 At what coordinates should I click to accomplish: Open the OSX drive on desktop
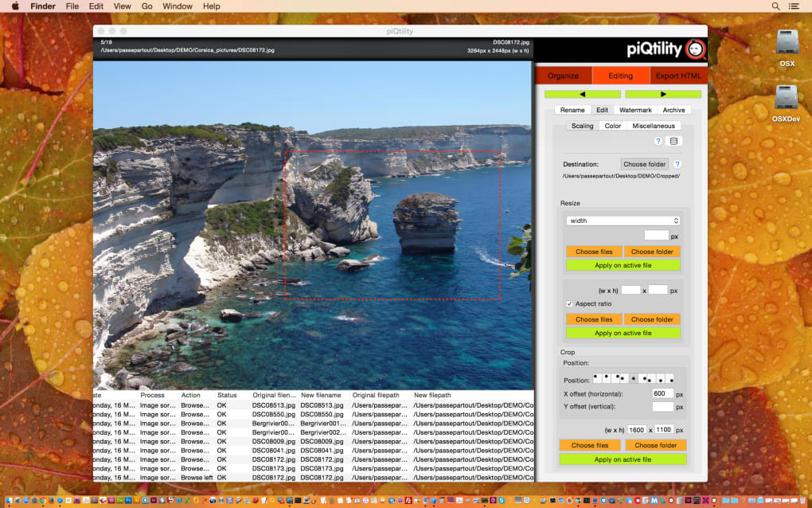click(787, 43)
